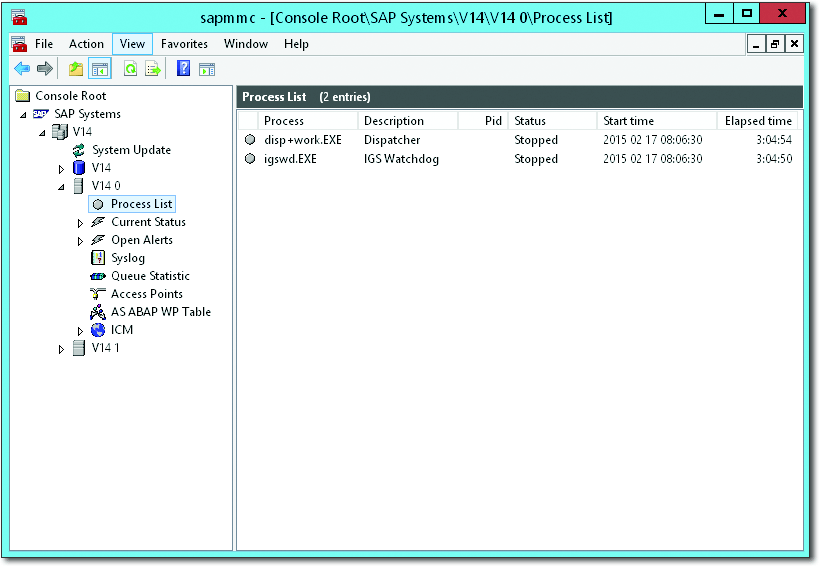Click the Syslog icon
819x566 pixels.
[98, 257]
